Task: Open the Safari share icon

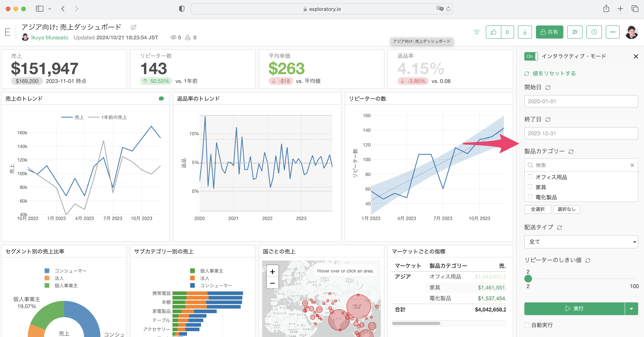Action: 606,9
